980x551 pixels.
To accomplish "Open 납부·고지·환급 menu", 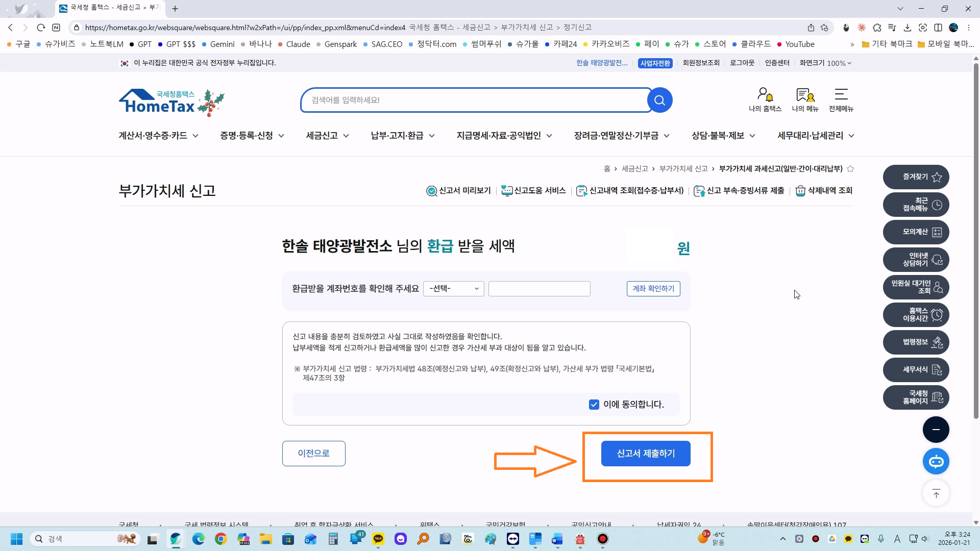I will click(x=402, y=136).
